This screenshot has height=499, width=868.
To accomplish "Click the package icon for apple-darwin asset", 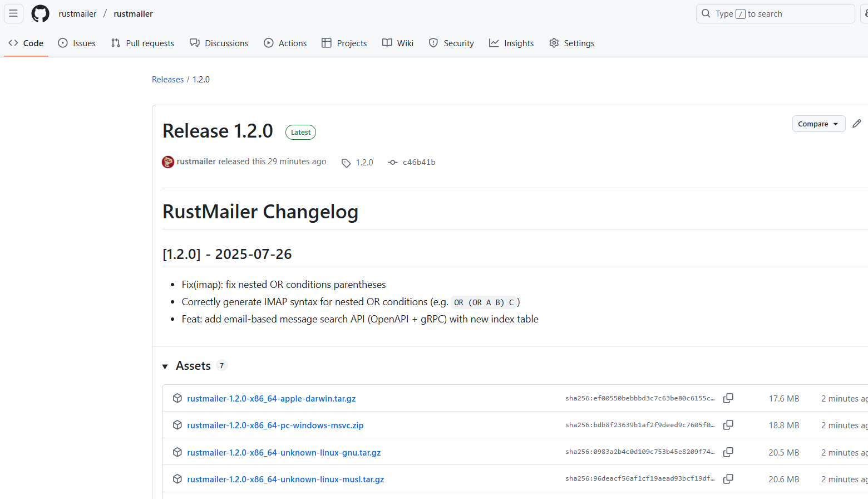I will click(x=177, y=398).
